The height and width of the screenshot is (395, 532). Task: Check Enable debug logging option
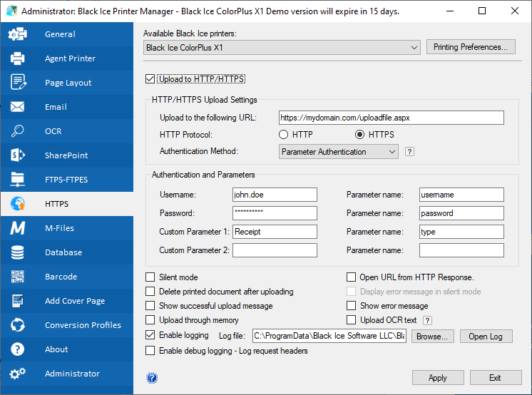pyautogui.click(x=150, y=350)
